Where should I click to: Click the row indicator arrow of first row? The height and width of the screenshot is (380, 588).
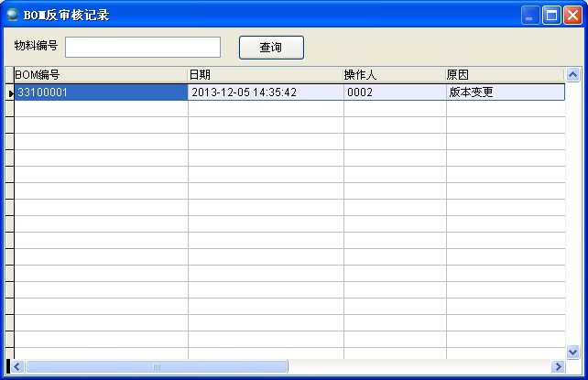[10, 92]
